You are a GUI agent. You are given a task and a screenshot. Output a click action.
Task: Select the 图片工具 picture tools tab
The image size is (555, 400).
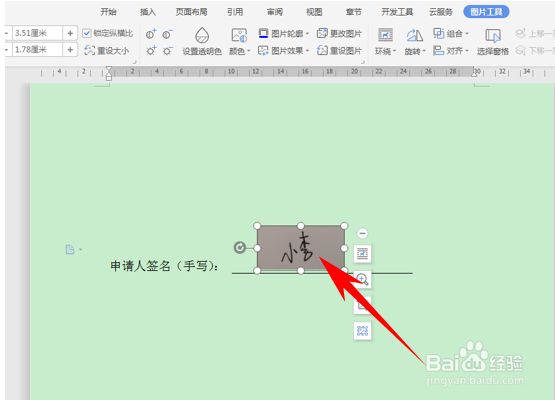coord(486,12)
